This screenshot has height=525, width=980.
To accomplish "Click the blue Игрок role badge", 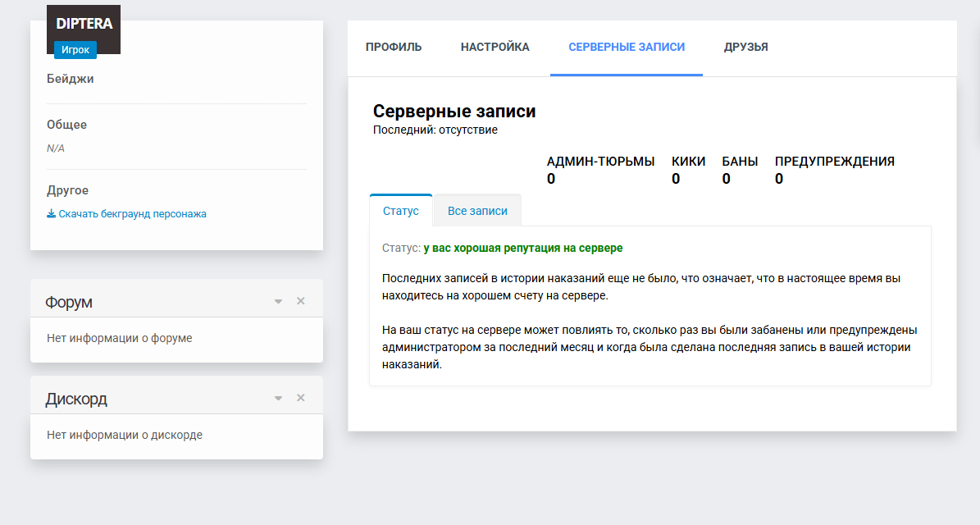I will click(75, 50).
